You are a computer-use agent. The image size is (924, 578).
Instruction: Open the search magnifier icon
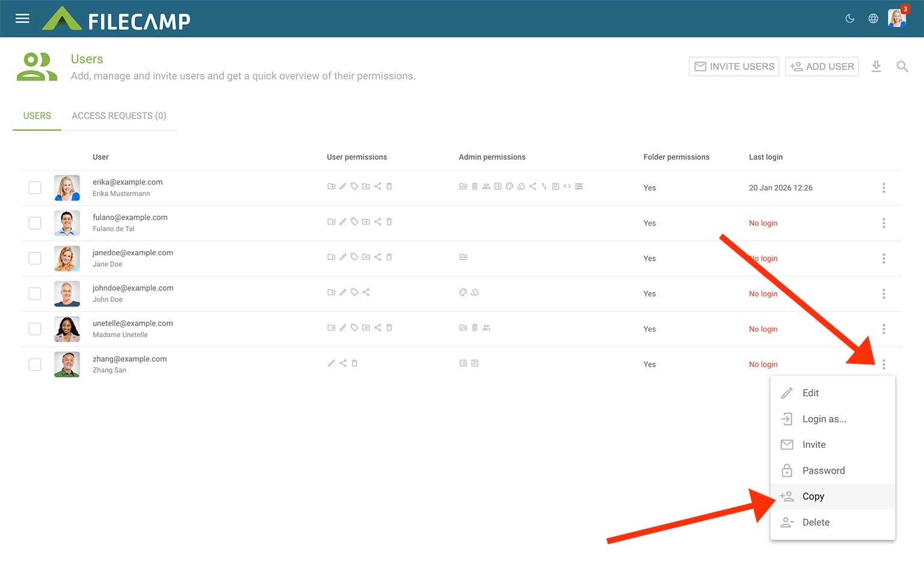tap(902, 66)
